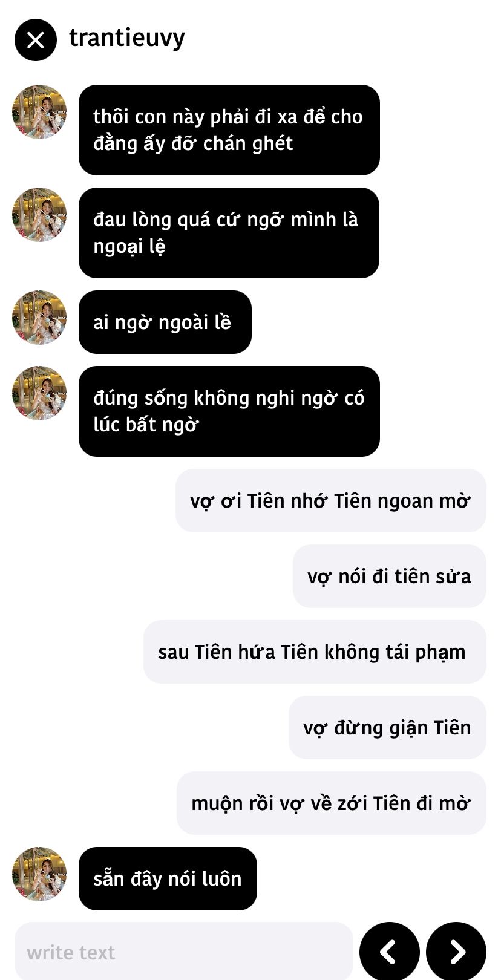Tap the "ai ngờ ngoài lề" bubble
Screen dimensions: 501x980
pos(165,322)
